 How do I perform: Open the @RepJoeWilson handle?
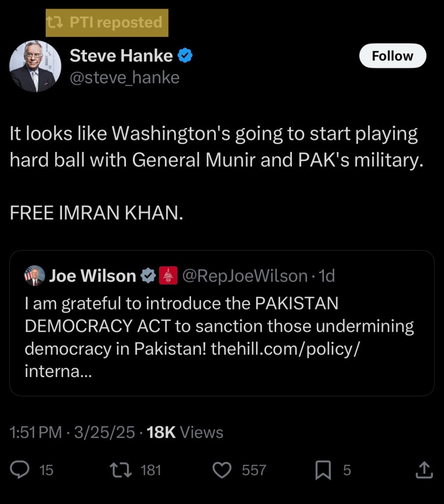(x=245, y=276)
